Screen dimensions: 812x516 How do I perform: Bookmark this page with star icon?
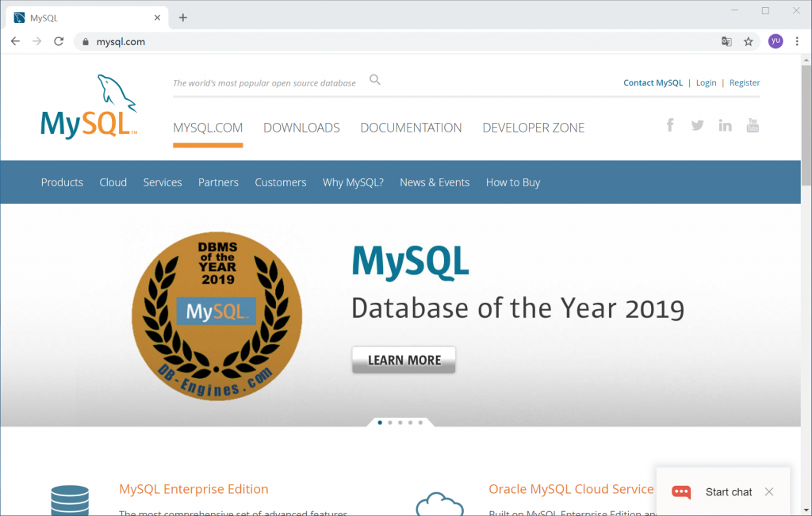pos(748,42)
